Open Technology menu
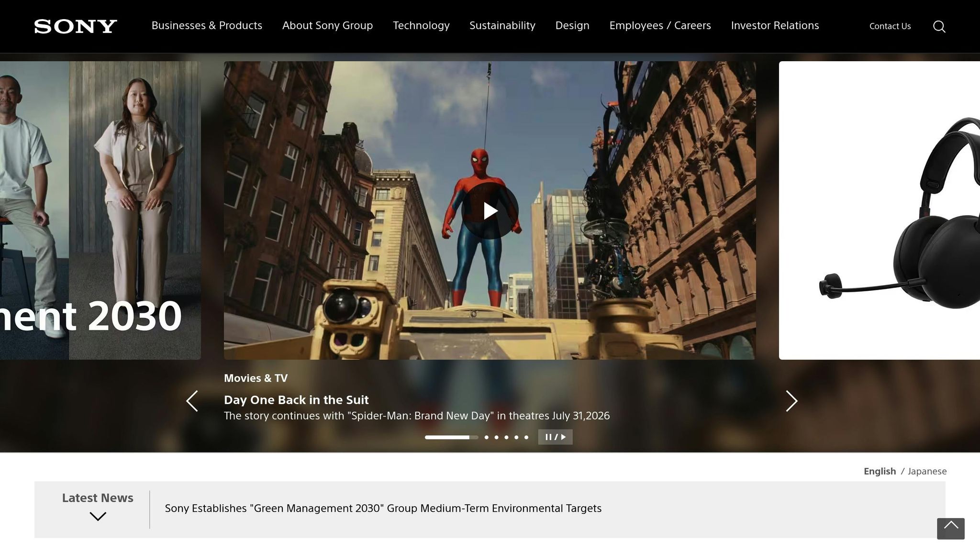The width and height of the screenshot is (980, 551). point(421,25)
